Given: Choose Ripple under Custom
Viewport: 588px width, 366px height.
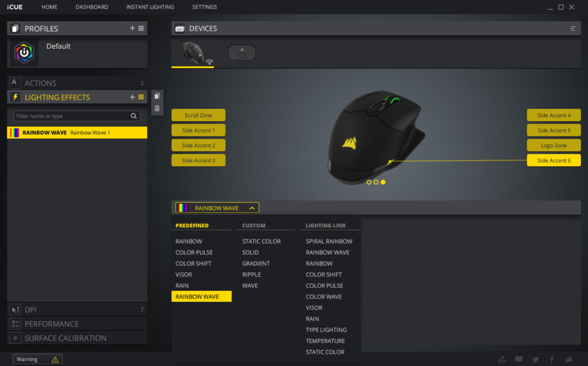Looking at the screenshot, I should pyautogui.click(x=251, y=274).
